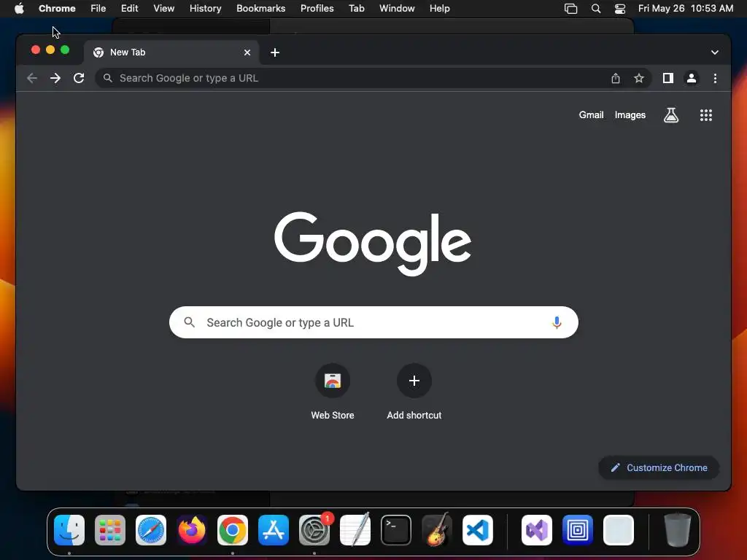Image resolution: width=747 pixels, height=560 pixels.
Task: Open the Window menu
Action: click(397, 8)
